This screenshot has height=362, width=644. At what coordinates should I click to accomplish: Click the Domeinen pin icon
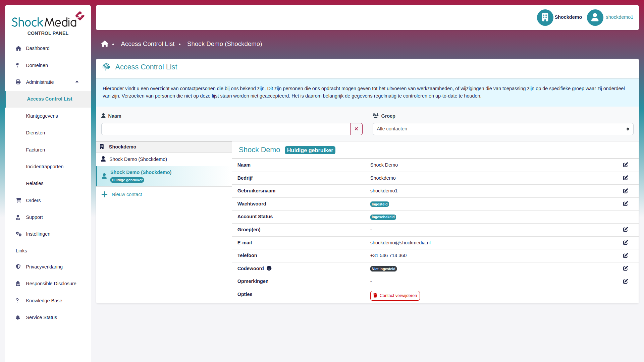click(17, 65)
